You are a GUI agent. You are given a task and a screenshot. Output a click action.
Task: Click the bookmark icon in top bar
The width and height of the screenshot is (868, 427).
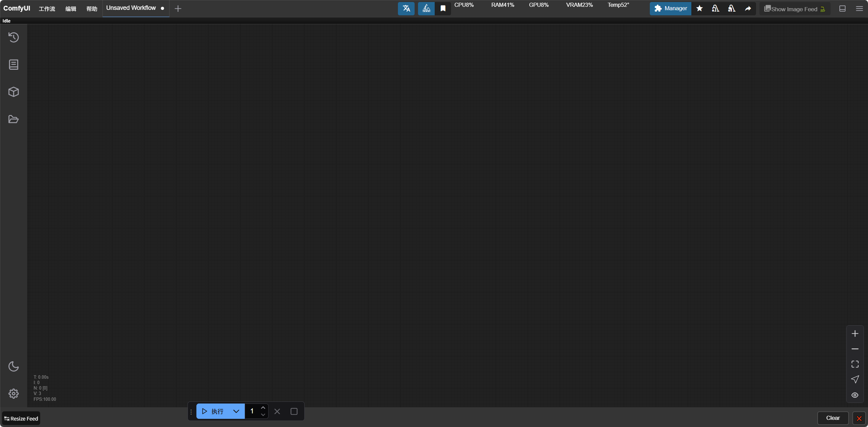[443, 9]
